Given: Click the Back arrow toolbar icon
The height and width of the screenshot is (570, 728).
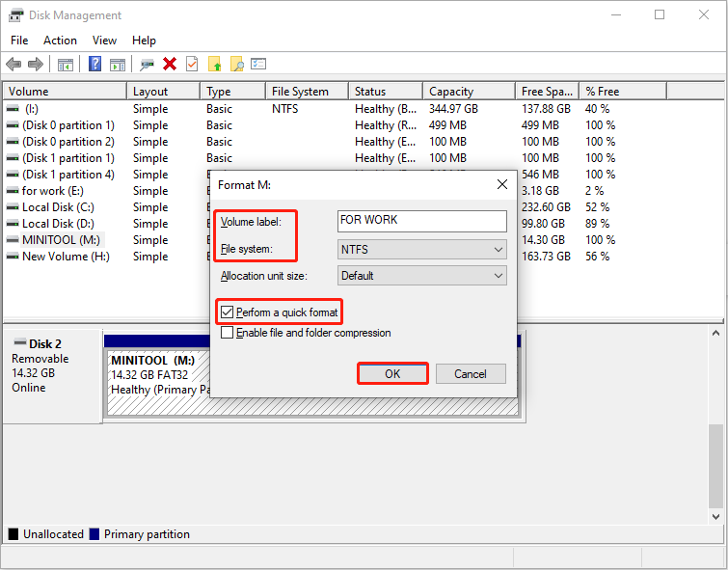Looking at the screenshot, I should (13, 64).
